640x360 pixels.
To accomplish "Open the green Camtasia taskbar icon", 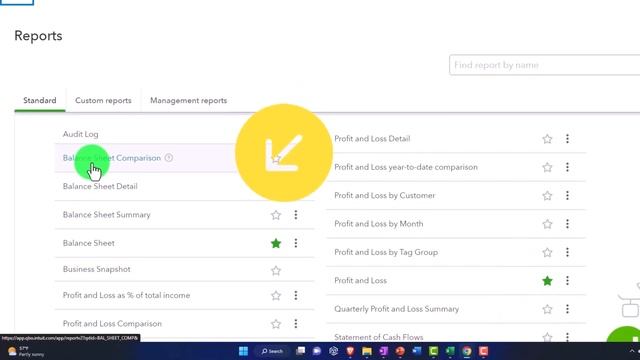I will (433, 351).
